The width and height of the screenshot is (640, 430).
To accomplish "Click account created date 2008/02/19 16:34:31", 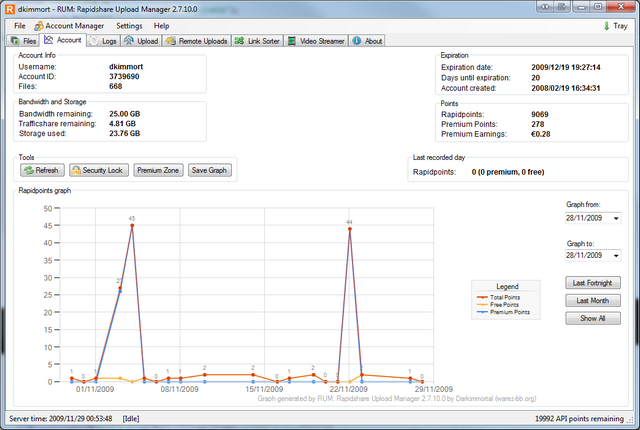I will pyautogui.click(x=566, y=88).
